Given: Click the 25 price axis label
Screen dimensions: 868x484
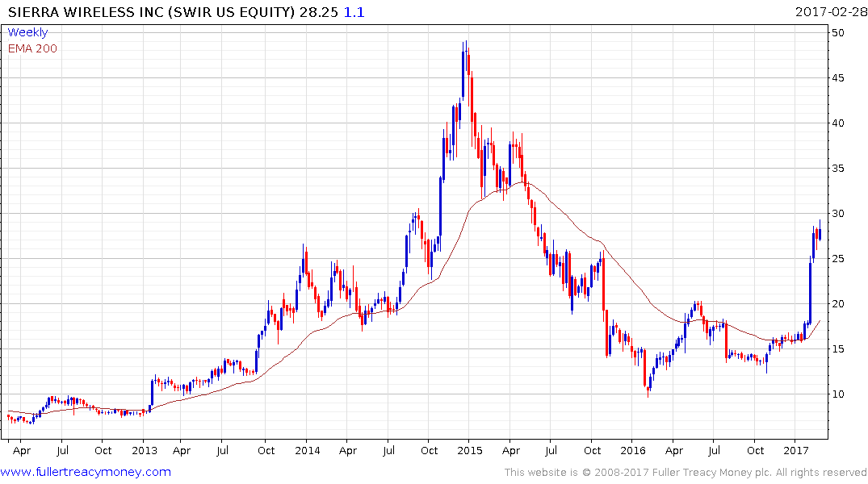Looking at the screenshot, I should 838,259.
